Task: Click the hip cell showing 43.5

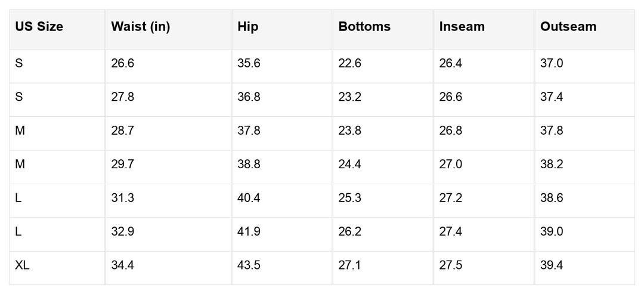Action: tap(249, 265)
